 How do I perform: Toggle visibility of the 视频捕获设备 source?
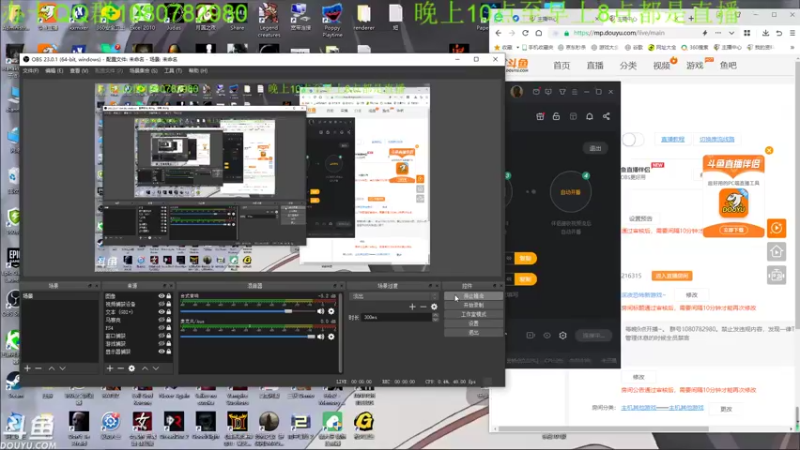point(161,304)
